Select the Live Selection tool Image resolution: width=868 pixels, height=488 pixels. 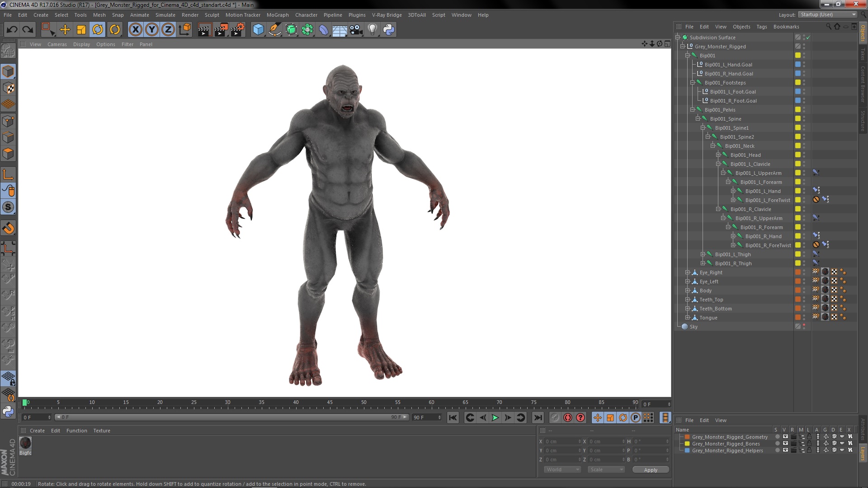(x=48, y=30)
